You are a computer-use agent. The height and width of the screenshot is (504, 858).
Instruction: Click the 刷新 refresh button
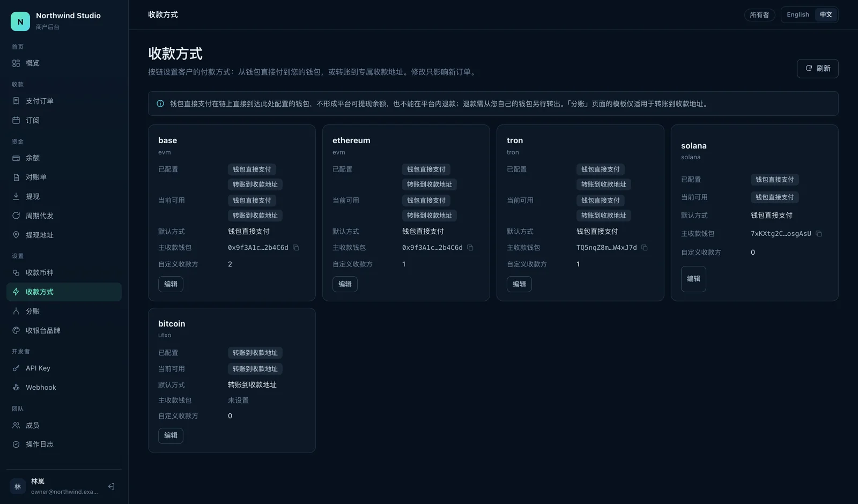click(x=817, y=69)
